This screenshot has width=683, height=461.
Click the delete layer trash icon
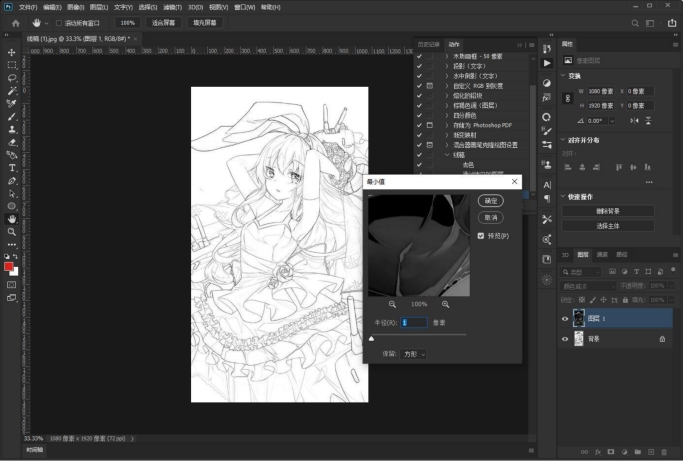pyautogui.click(x=664, y=452)
